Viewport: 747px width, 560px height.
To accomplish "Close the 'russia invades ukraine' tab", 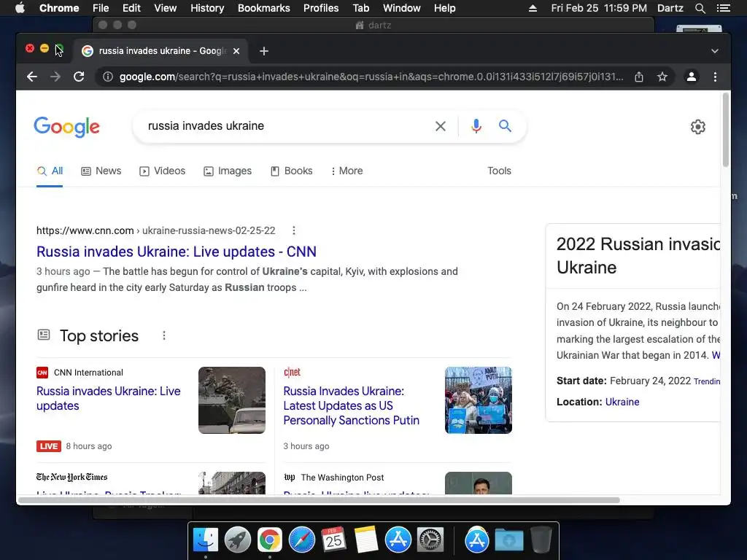I will tap(236, 51).
